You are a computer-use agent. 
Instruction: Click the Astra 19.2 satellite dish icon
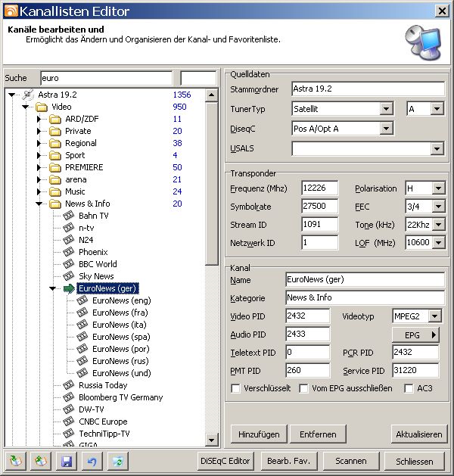[28, 95]
